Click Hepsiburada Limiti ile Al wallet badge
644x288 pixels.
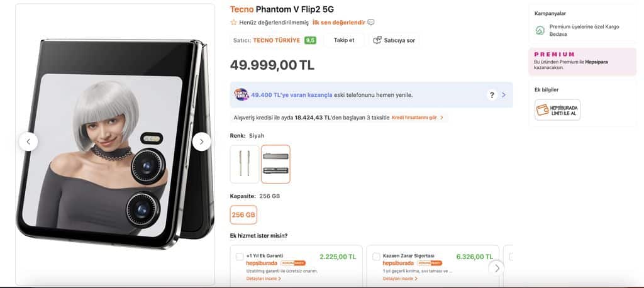(557, 109)
